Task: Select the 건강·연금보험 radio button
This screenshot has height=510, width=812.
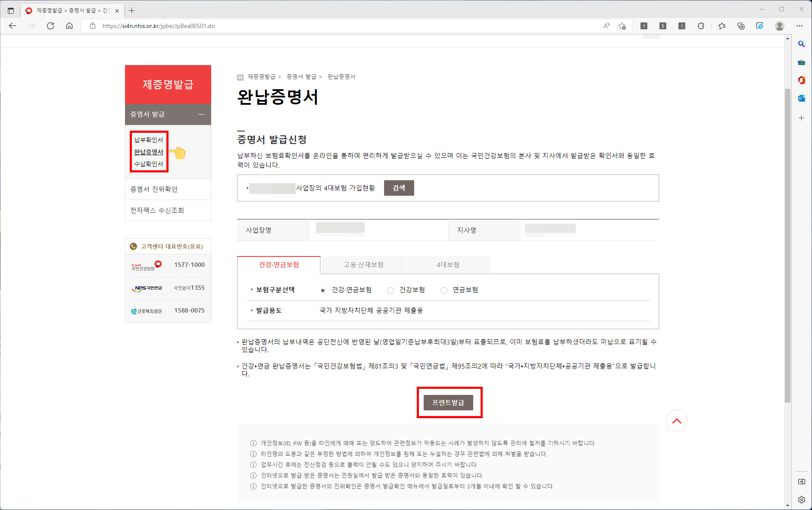Action: tap(323, 291)
